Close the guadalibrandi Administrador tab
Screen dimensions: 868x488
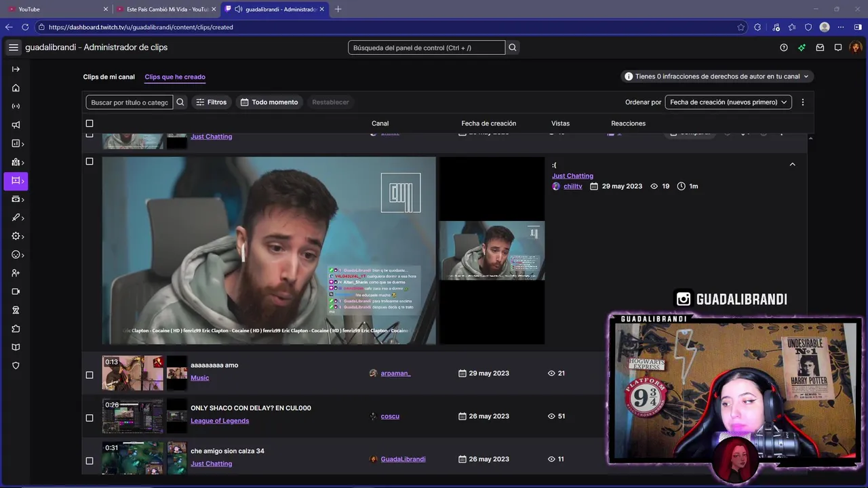pyautogui.click(x=321, y=9)
